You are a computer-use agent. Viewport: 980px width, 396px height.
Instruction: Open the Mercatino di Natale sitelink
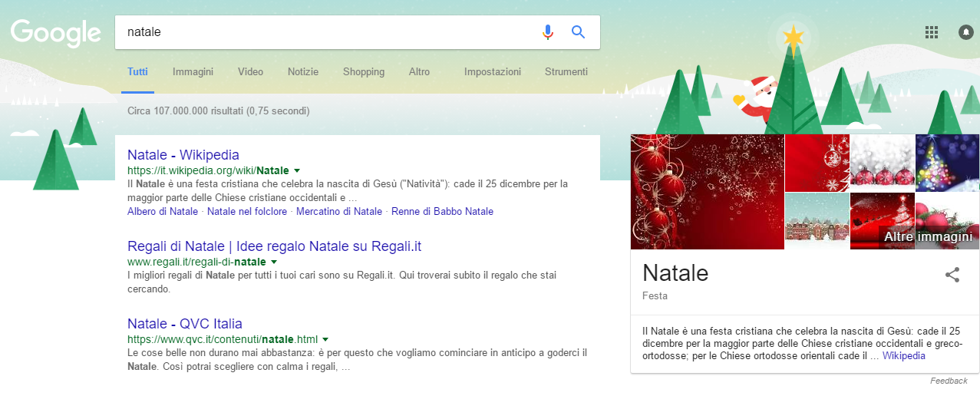coord(339,212)
